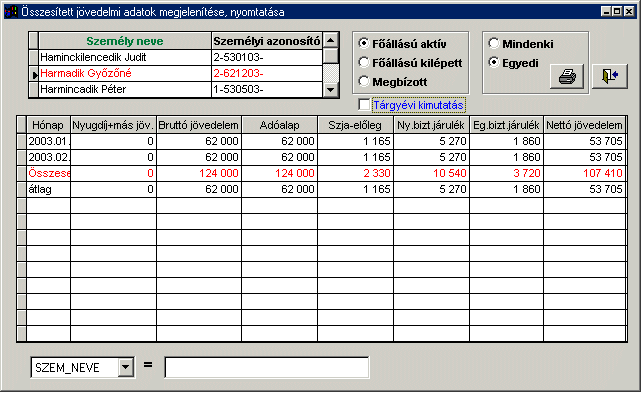Click row selector of the 2003.01. row
The image size is (642, 393).
point(22,141)
